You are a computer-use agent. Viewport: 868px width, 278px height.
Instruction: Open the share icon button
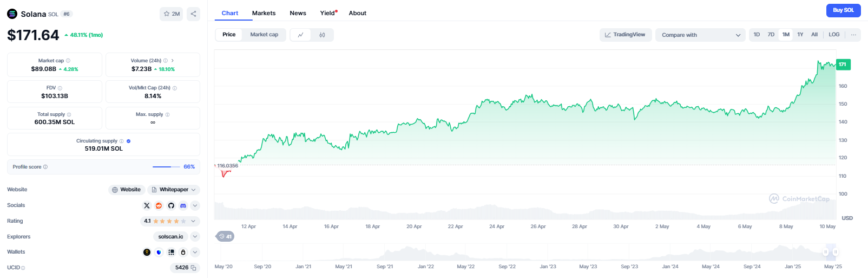click(x=193, y=14)
